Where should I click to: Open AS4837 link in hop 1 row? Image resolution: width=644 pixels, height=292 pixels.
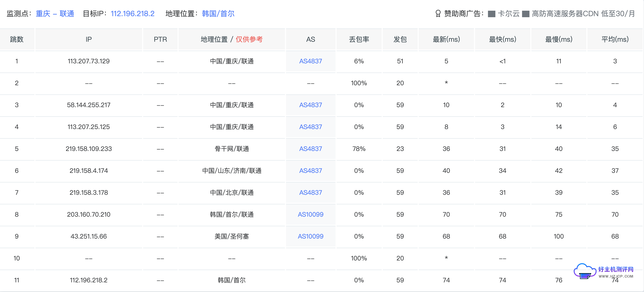click(310, 61)
